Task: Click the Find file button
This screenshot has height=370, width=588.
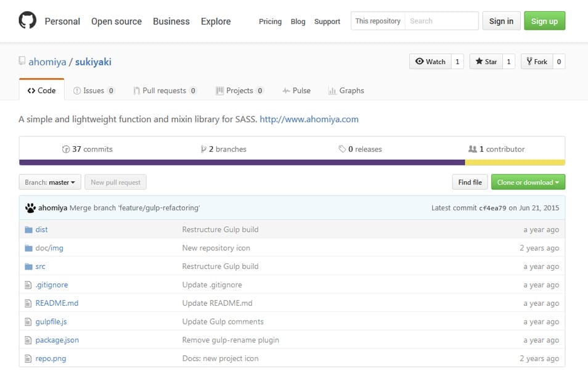Action: (470, 182)
